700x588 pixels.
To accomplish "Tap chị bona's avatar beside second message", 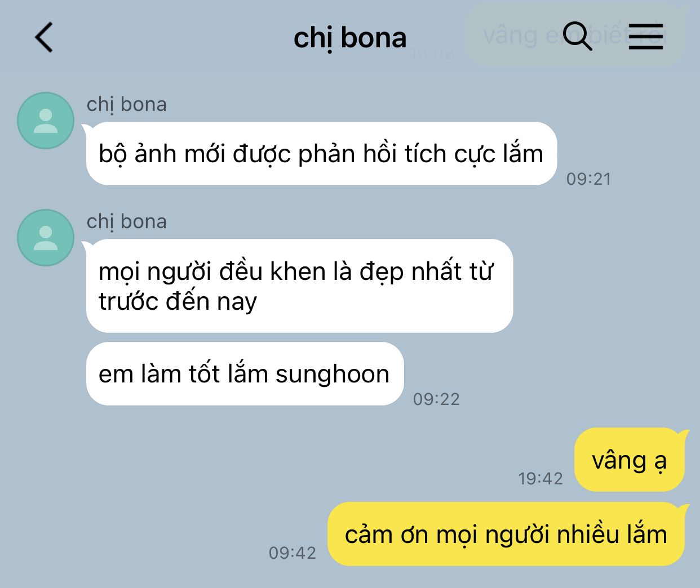I will coord(46,238).
